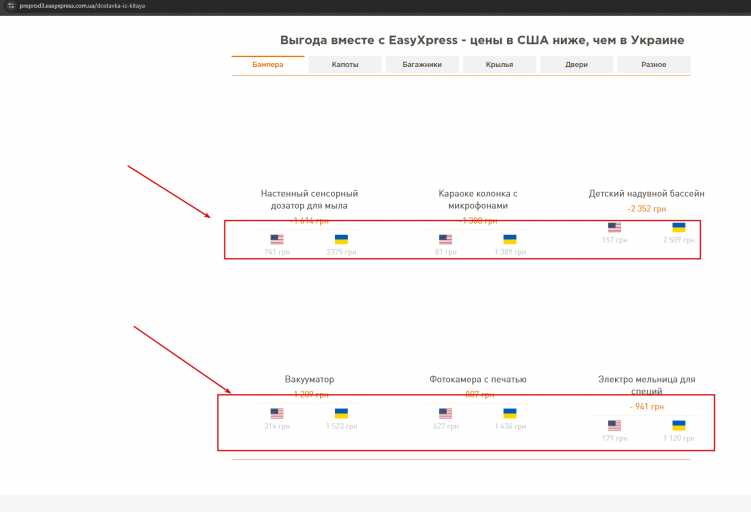Open the site info icon in address bar
Viewport: 751px width, 512px height.
pyautogui.click(x=11, y=6)
